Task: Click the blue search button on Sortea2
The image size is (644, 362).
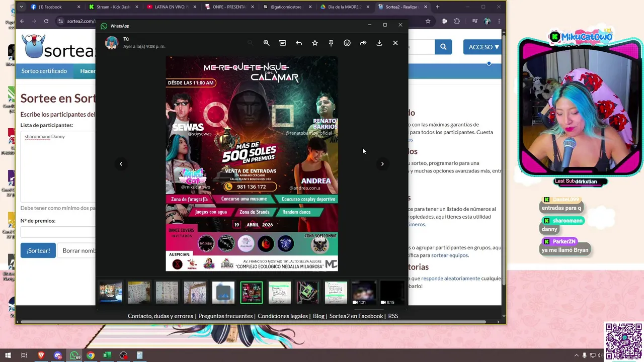Action: [x=443, y=47]
